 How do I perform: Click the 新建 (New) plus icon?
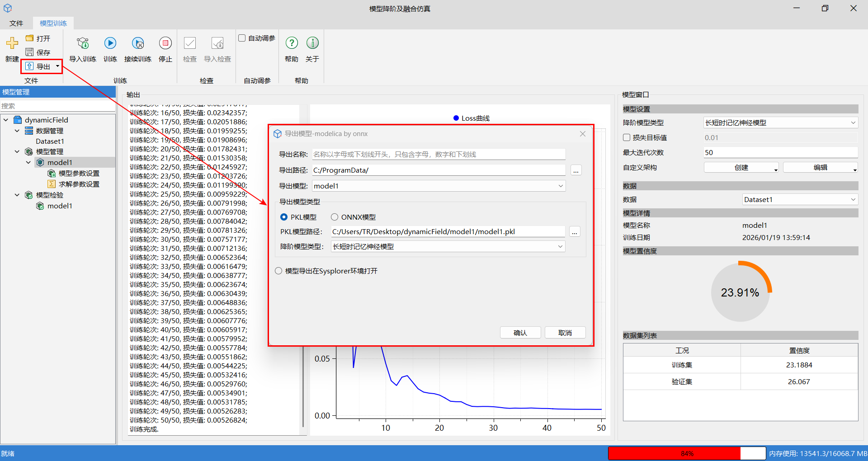click(x=12, y=43)
